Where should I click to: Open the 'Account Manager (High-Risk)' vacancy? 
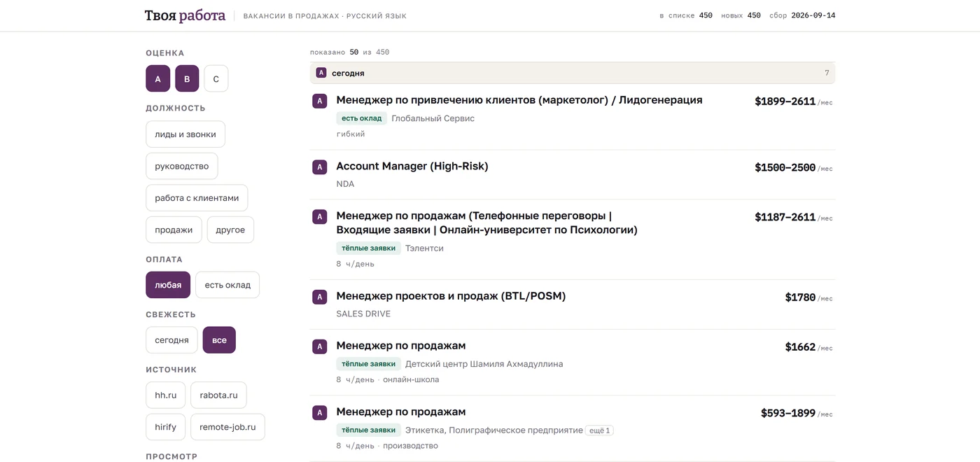pyautogui.click(x=412, y=166)
